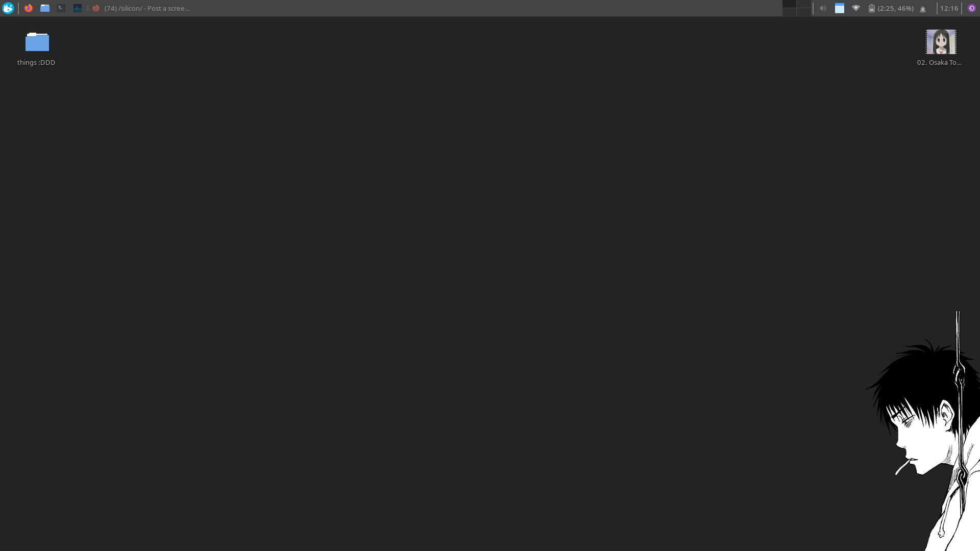Screen dimensions: 980x551
Task: Switch to the /silicon/ Firefox window
Action: 142,8
